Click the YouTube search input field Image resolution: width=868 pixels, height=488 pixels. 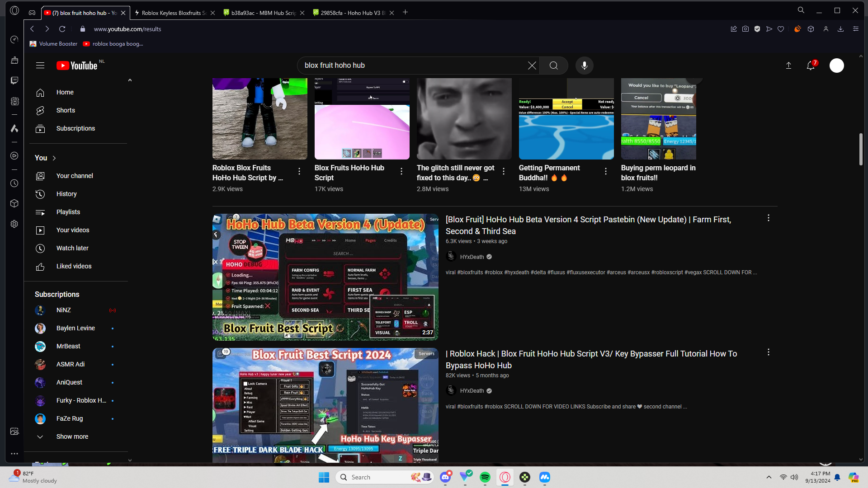pyautogui.click(x=414, y=66)
